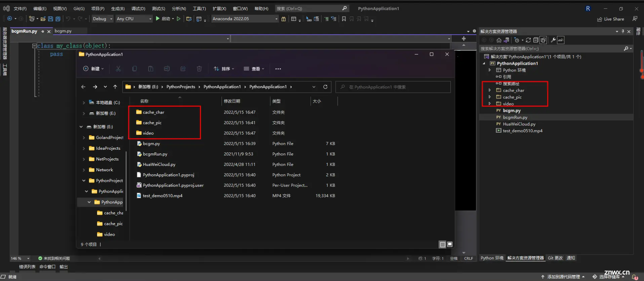
Task: Open the Any CPU platform dropdown
Action: (x=134, y=19)
